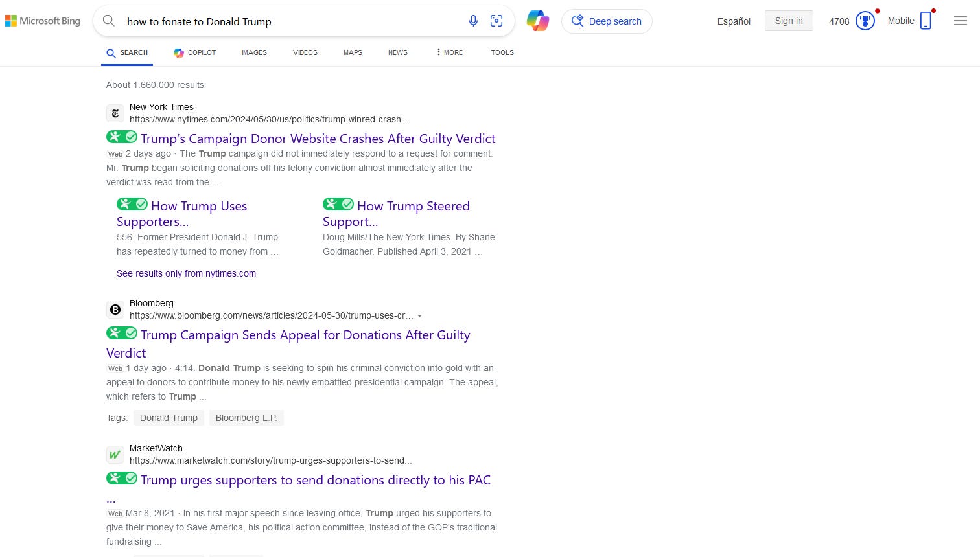980x557 pixels.
Task: Open the nytimes.com trump-winred-crash URL
Action: (x=269, y=119)
